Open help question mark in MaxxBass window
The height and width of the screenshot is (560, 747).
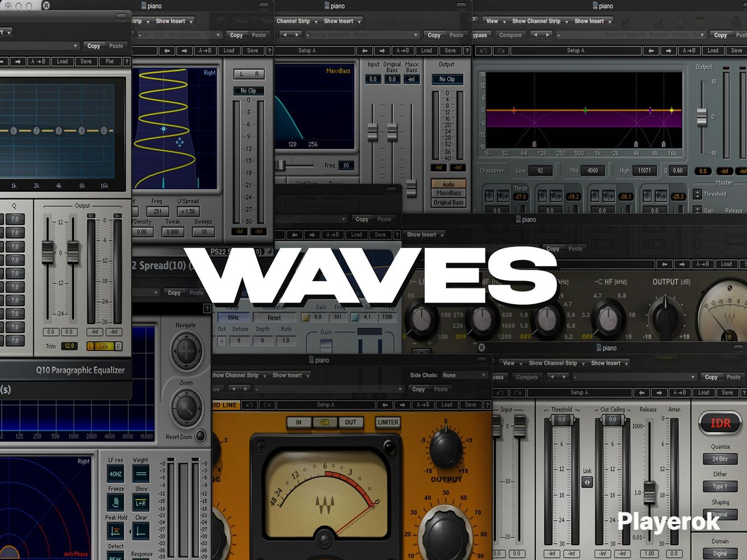tap(467, 50)
